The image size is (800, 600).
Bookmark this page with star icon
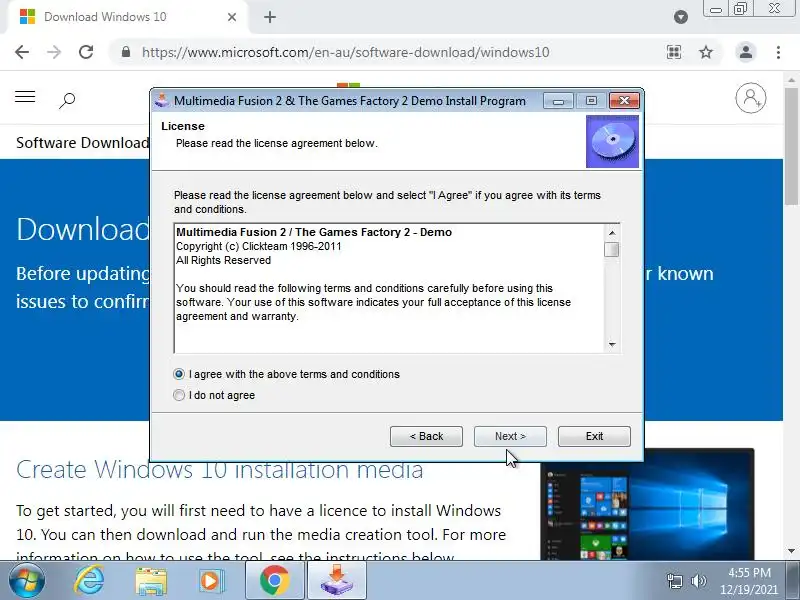(706, 52)
